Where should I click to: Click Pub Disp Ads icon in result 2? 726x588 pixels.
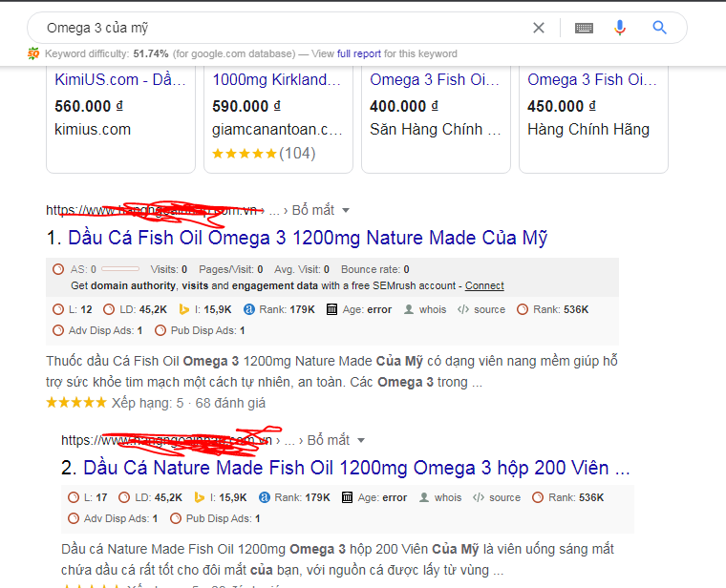click(176, 518)
